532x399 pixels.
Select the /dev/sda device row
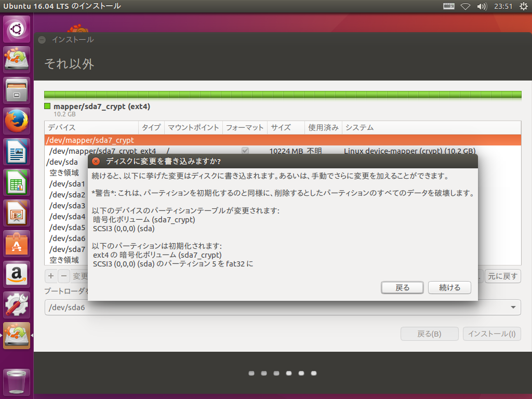click(x=62, y=162)
